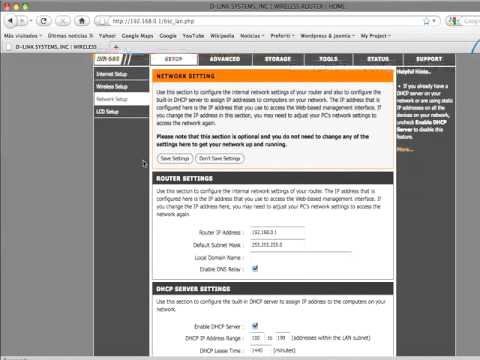Switch to the SETUP tab
Image resolution: width=480 pixels, height=360 pixels.
click(x=174, y=59)
